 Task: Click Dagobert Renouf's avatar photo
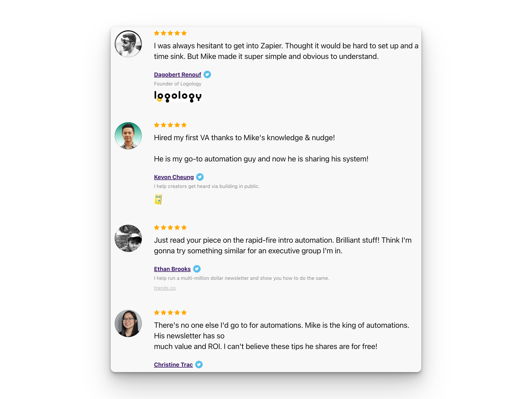tap(128, 44)
